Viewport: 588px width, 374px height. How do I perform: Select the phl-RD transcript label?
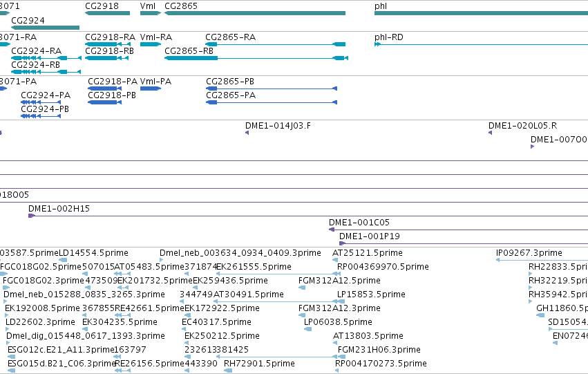pos(389,37)
